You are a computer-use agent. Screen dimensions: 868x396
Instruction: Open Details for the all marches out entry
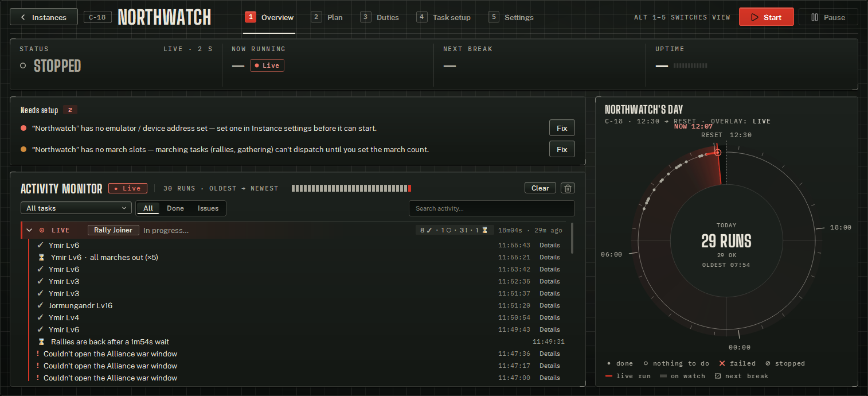tap(549, 257)
